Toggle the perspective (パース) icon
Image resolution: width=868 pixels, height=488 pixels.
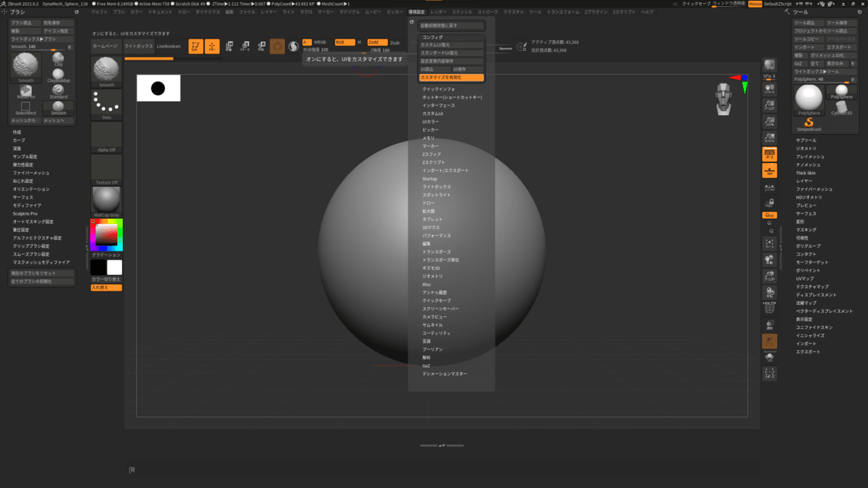click(x=770, y=154)
